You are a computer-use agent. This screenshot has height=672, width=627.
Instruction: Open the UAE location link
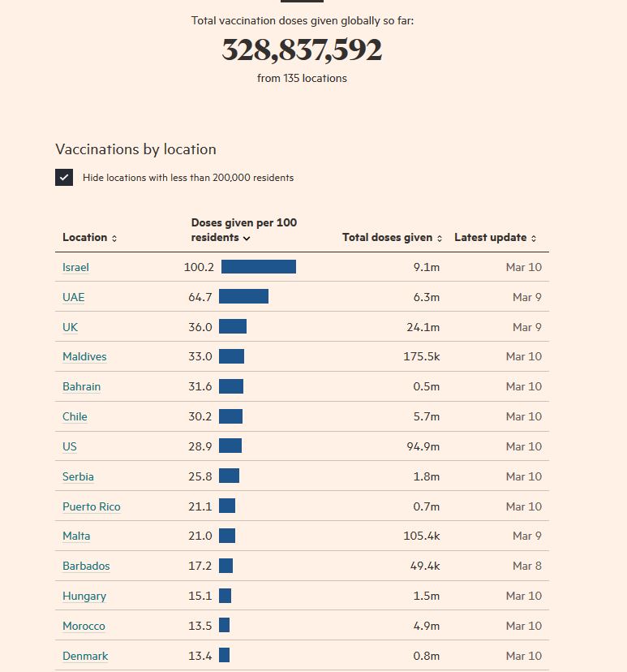tap(73, 297)
